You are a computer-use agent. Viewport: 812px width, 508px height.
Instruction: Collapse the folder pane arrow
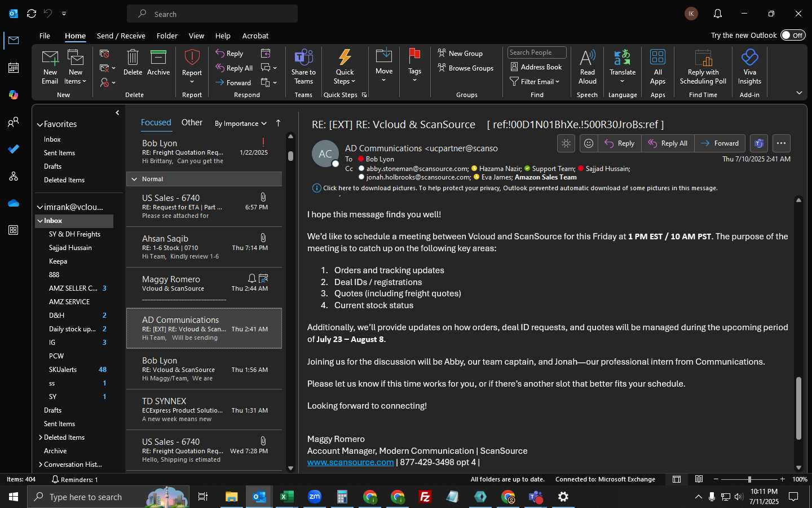[117, 113]
